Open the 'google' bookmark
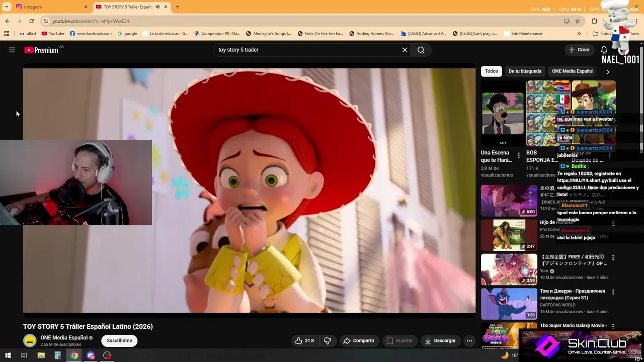Screen dimensions: 644x362 click(127, 34)
